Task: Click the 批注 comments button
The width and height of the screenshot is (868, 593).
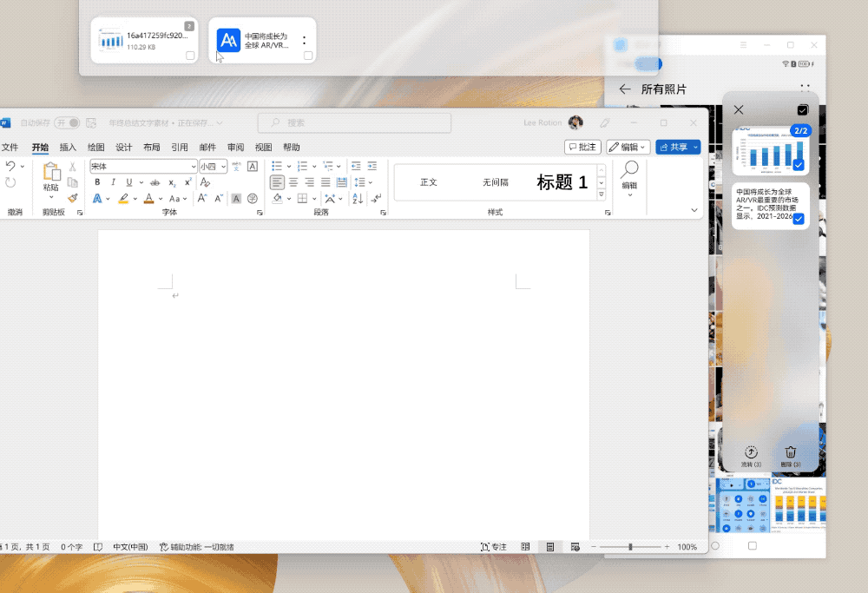Action: (x=582, y=148)
